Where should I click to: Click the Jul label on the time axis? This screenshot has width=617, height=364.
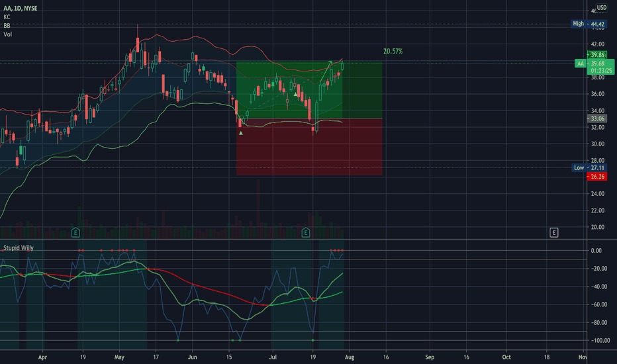click(x=273, y=357)
